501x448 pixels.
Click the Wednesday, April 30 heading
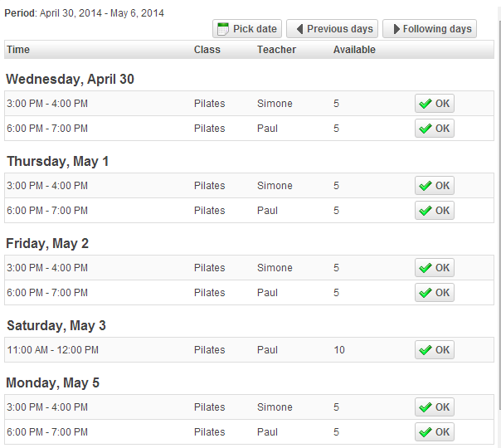click(71, 80)
